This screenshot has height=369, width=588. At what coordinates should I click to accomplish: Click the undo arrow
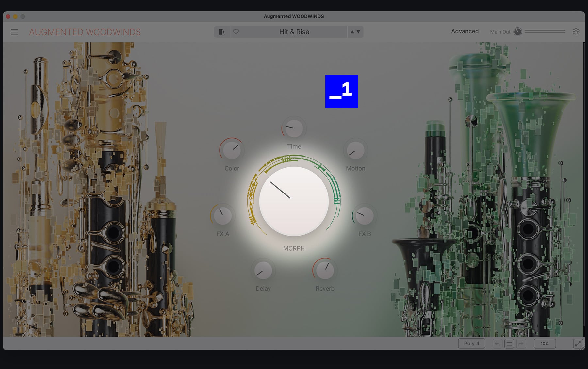coord(497,344)
